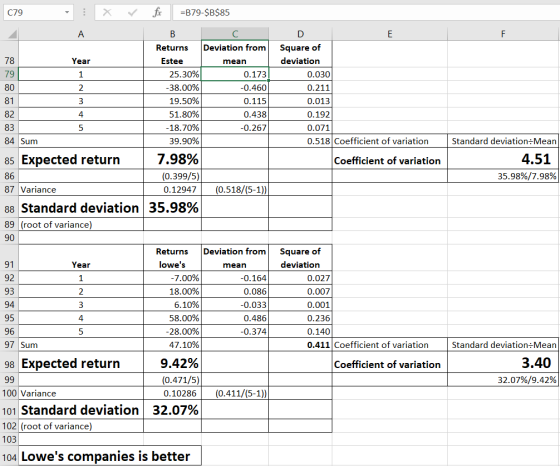Image resolution: width=560 pixels, height=466 pixels.
Task: Select column A header
Action: pyautogui.click(x=81, y=34)
